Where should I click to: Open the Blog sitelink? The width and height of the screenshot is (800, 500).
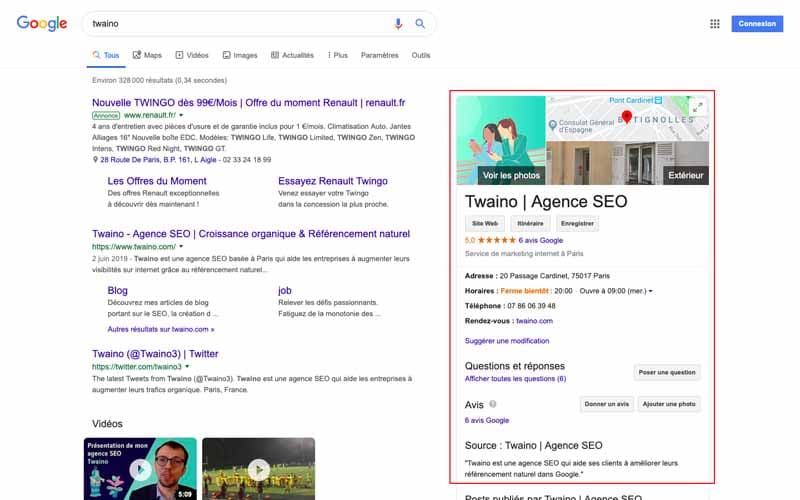(x=117, y=290)
